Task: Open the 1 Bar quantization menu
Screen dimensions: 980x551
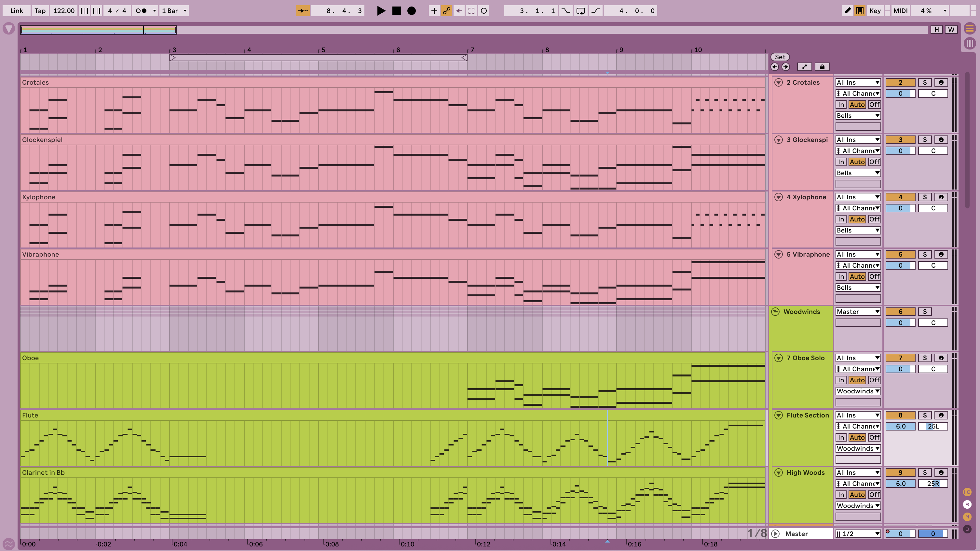Action: tap(174, 11)
